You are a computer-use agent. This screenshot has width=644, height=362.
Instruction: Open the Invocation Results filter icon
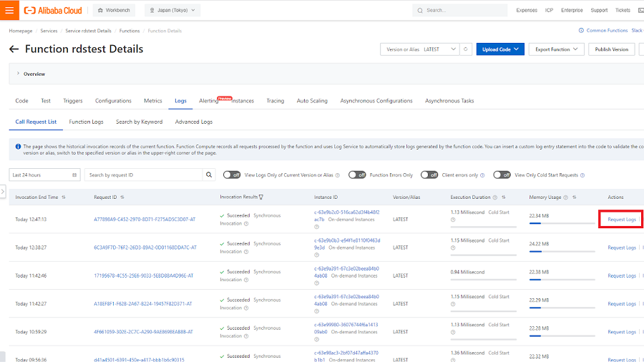[x=261, y=197]
